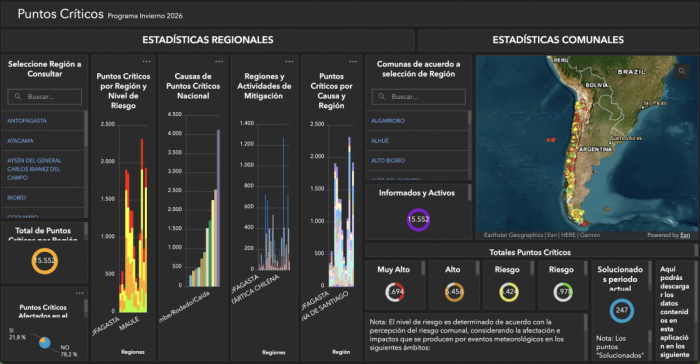Click the Alto orange indicator ring
700x364 pixels.
(454, 292)
